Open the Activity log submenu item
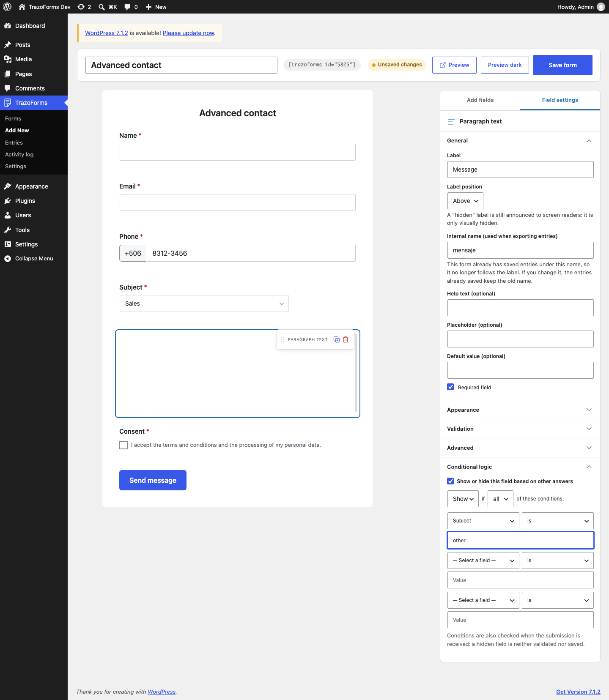 [19, 155]
